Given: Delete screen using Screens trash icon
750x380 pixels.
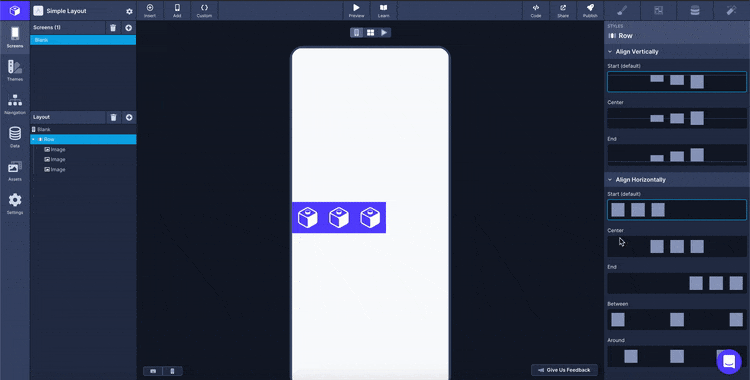Looking at the screenshot, I should point(113,28).
